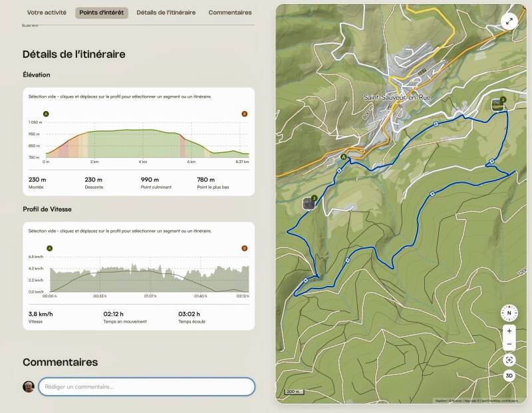Select end marker B on elevation chart
This screenshot has width=532, height=413.
[x=244, y=114]
